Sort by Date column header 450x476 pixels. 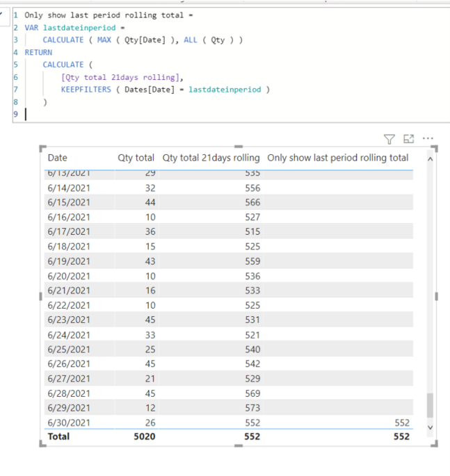58,158
